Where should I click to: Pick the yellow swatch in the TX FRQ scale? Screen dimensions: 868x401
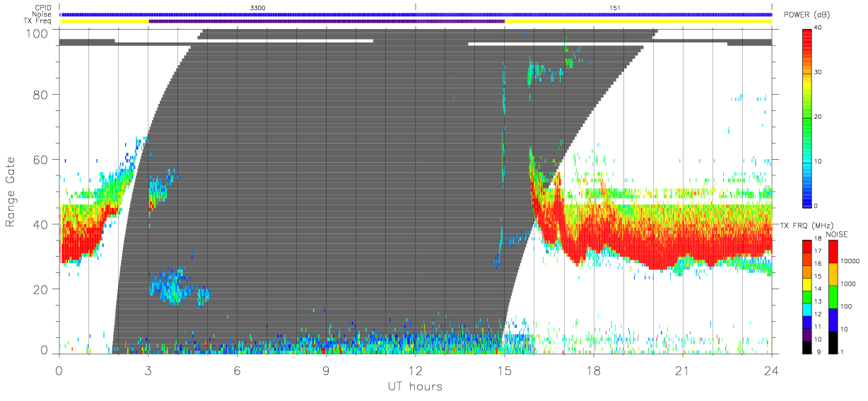(807, 283)
